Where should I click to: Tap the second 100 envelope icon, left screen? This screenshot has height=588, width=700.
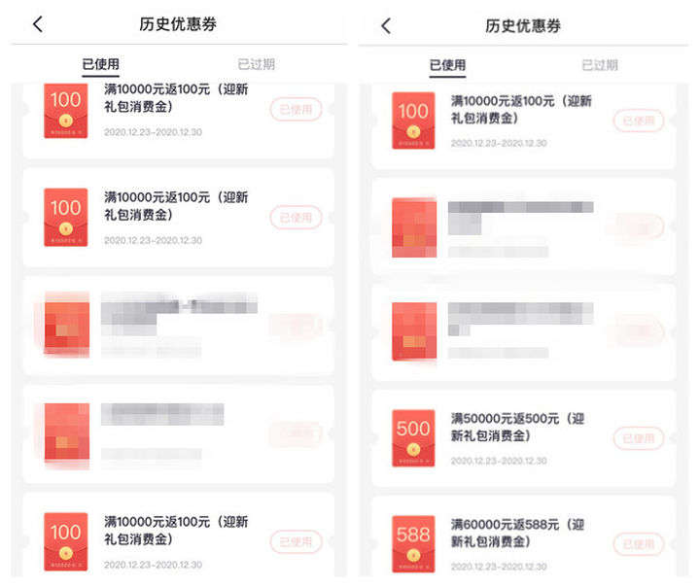point(66,218)
